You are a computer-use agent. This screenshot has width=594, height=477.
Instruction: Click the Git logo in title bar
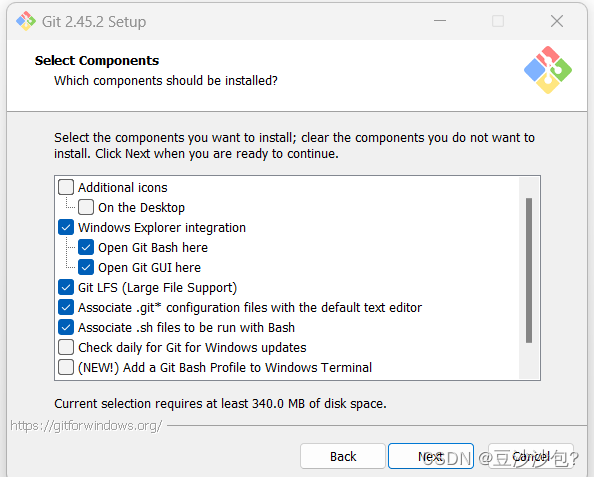click(x=26, y=21)
